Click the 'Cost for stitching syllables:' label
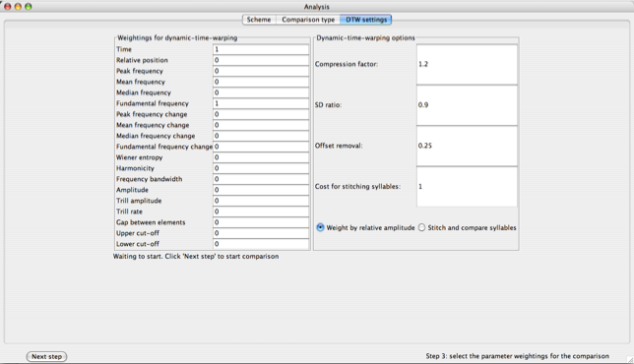The height and width of the screenshot is (364, 634). coord(357,187)
